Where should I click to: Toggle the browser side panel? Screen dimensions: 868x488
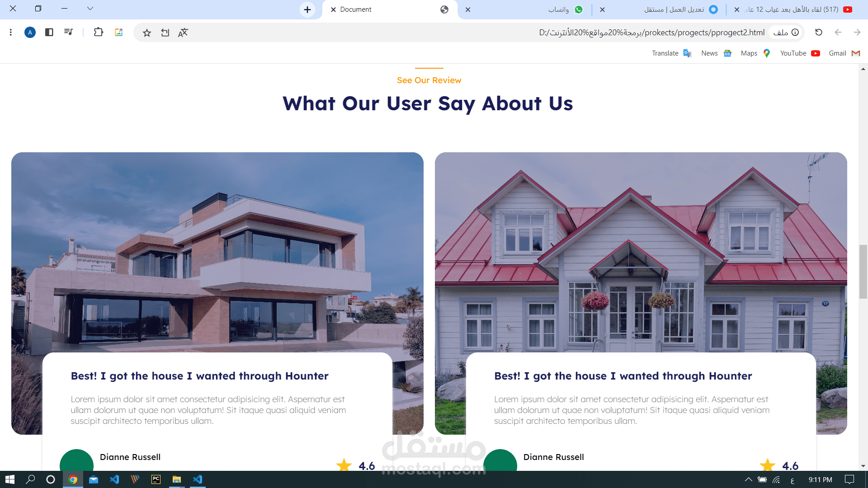pos(49,32)
